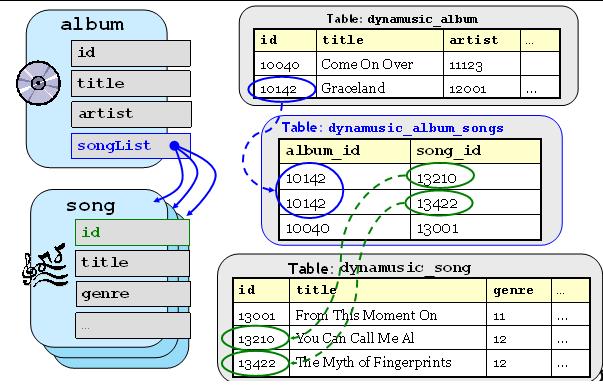
Task: Click the 13001 cell in album_songs table
Action: pyautogui.click(x=475, y=228)
